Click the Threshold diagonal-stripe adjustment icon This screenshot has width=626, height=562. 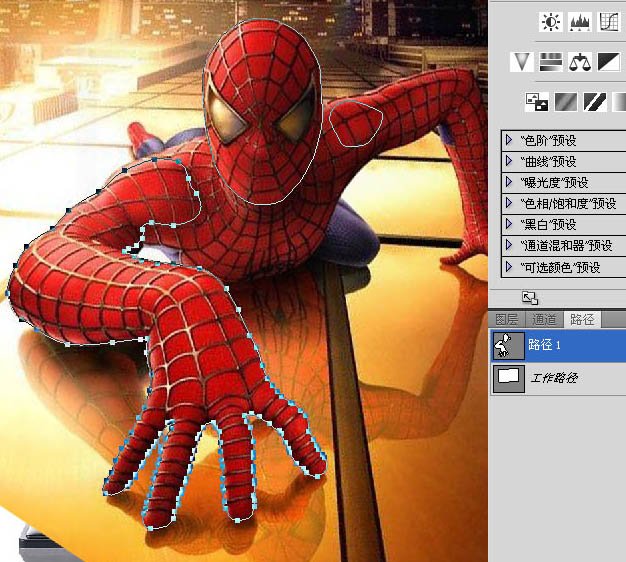coord(595,102)
